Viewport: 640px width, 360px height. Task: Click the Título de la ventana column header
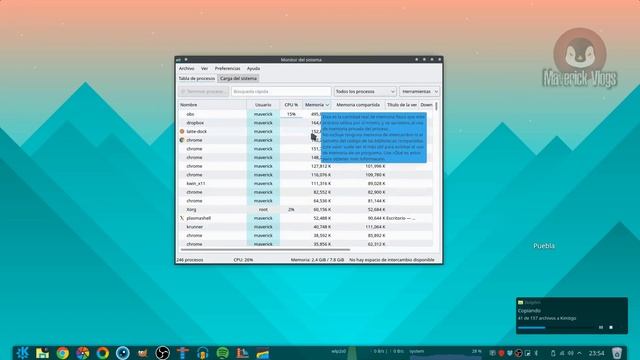point(402,105)
